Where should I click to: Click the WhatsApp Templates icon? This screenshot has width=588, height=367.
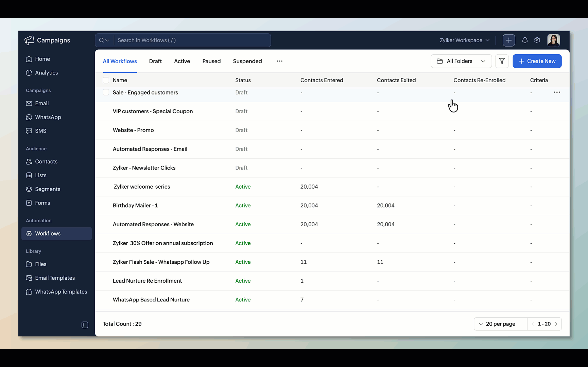tap(29, 292)
